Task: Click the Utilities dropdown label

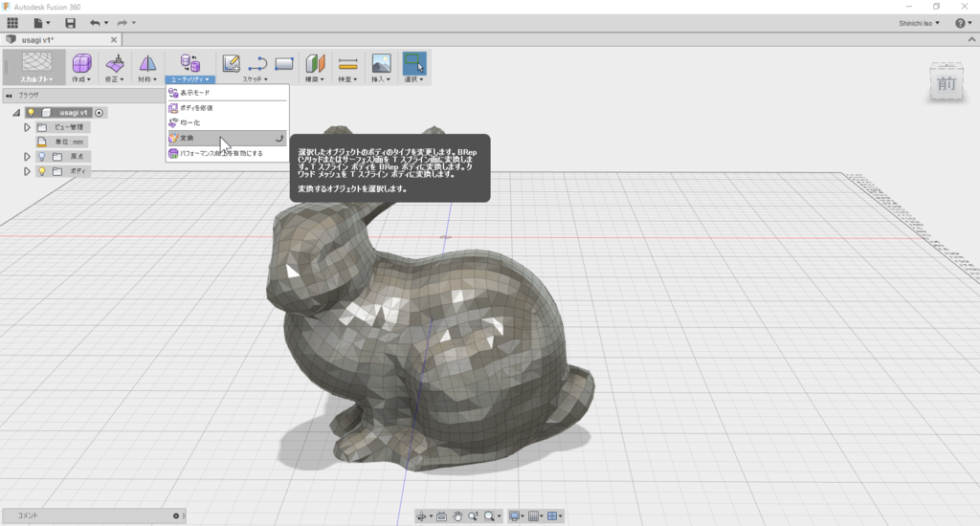Action: pos(190,79)
